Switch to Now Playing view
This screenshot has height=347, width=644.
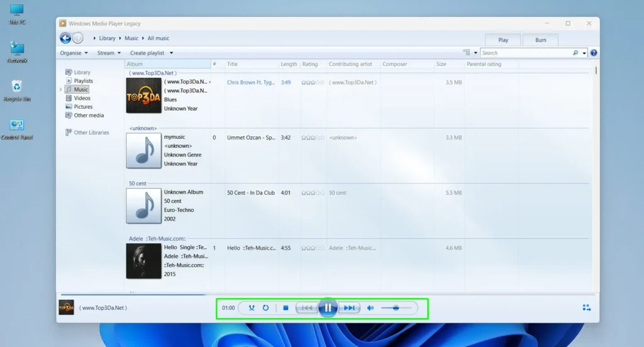tap(586, 308)
